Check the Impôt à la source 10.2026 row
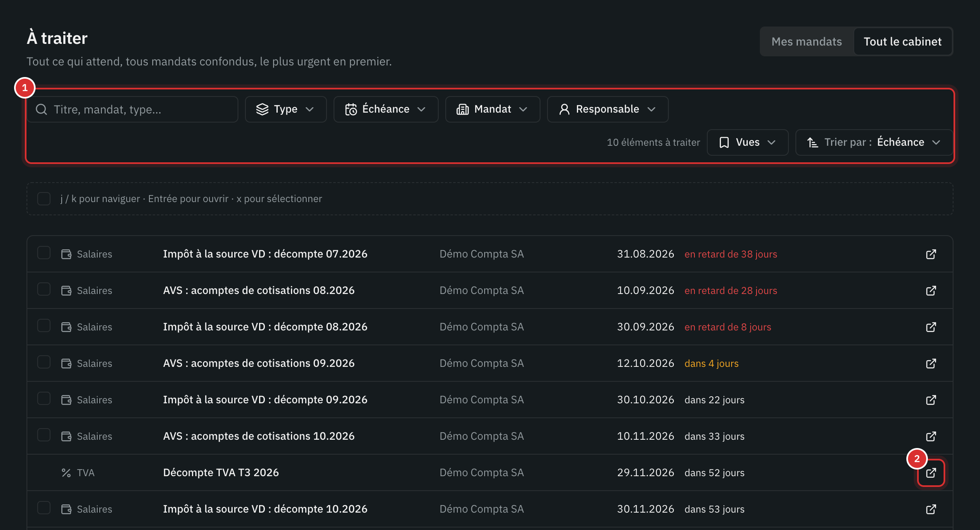This screenshot has height=530, width=980. point(44,508)
